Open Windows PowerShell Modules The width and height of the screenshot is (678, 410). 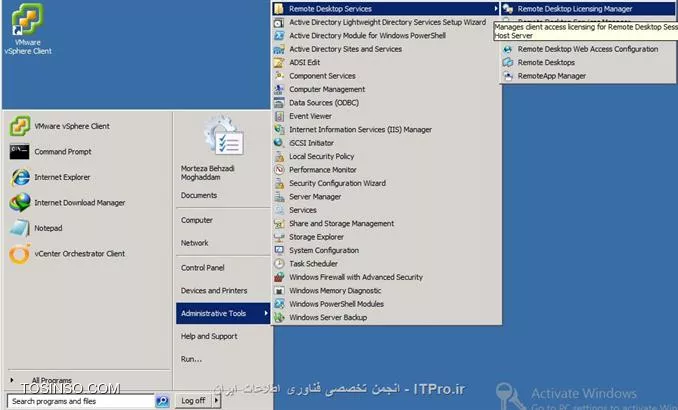coord(336,304)
